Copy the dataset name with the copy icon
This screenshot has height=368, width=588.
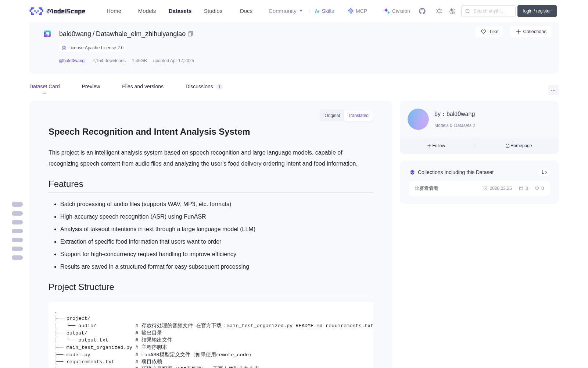tap(190, 34)
